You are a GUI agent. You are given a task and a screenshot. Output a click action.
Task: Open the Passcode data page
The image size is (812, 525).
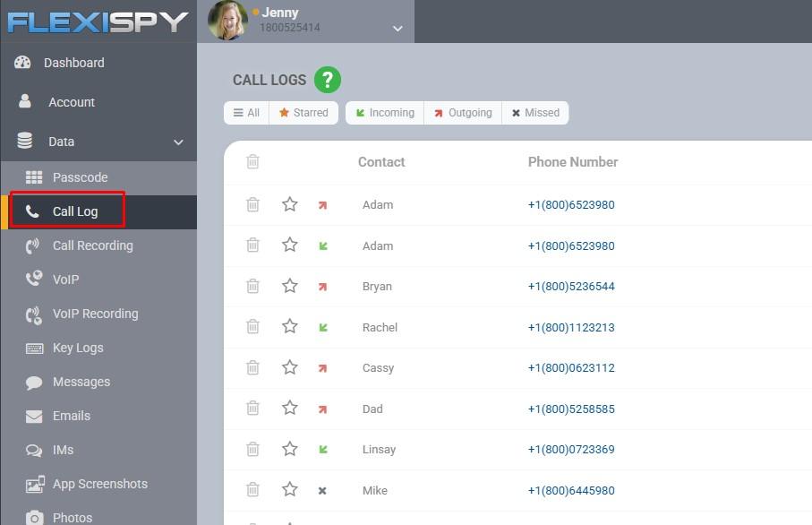80,177
